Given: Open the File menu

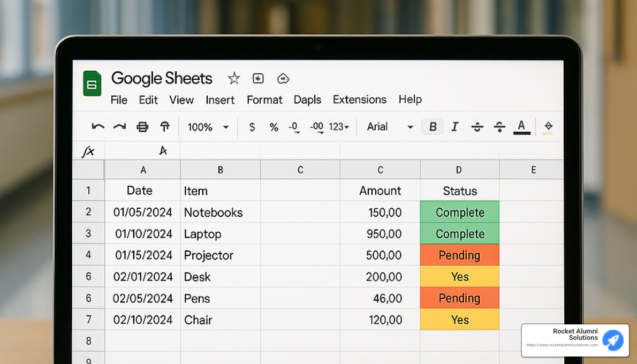Looking at the screenshot, I should (x=119, y=100).
